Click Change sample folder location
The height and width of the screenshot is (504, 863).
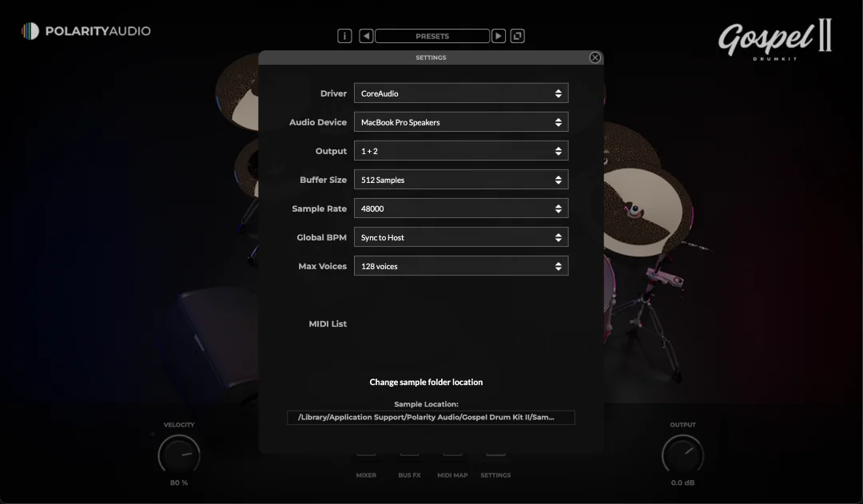coord(426,382)
